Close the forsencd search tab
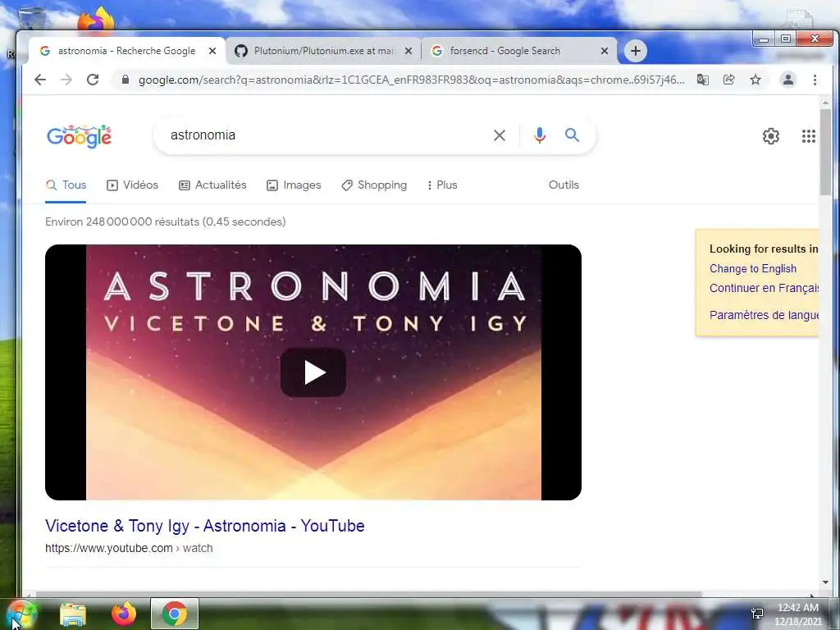The width and height of the screenshot is (840, 630). pos(605,51)
